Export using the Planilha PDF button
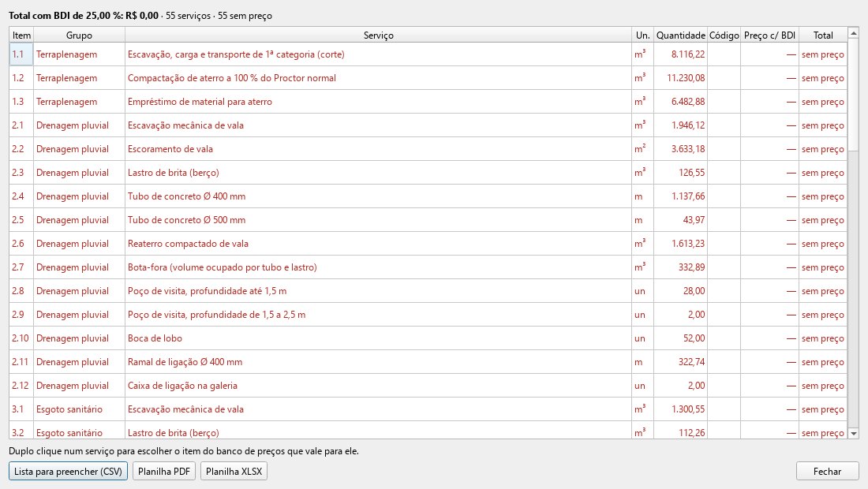 pos(164,472)
